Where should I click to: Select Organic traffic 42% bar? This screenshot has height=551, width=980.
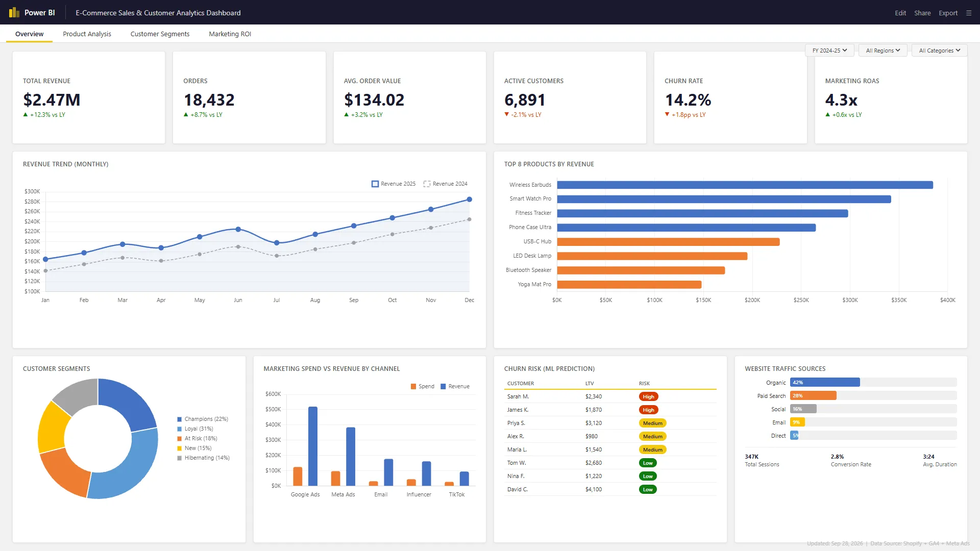pos(825,382)
